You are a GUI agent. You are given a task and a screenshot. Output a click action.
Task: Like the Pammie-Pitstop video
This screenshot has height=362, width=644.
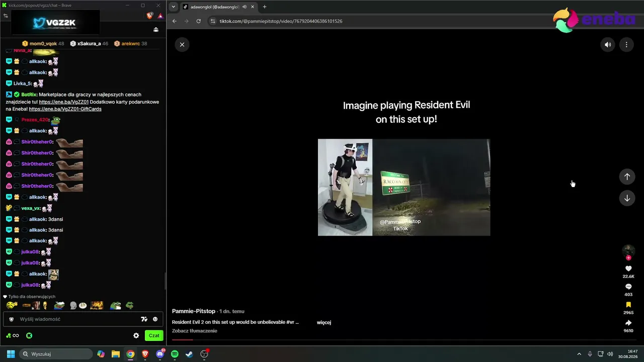(x=628, y=269)
